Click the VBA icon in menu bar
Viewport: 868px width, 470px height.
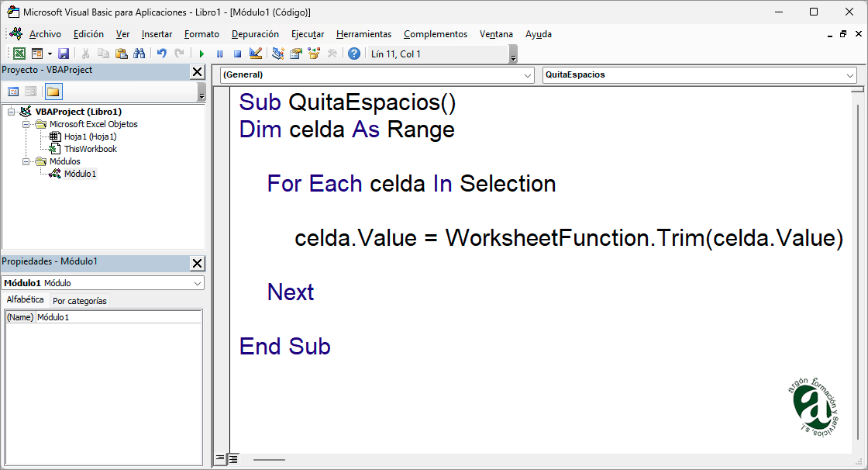(16, 34)
